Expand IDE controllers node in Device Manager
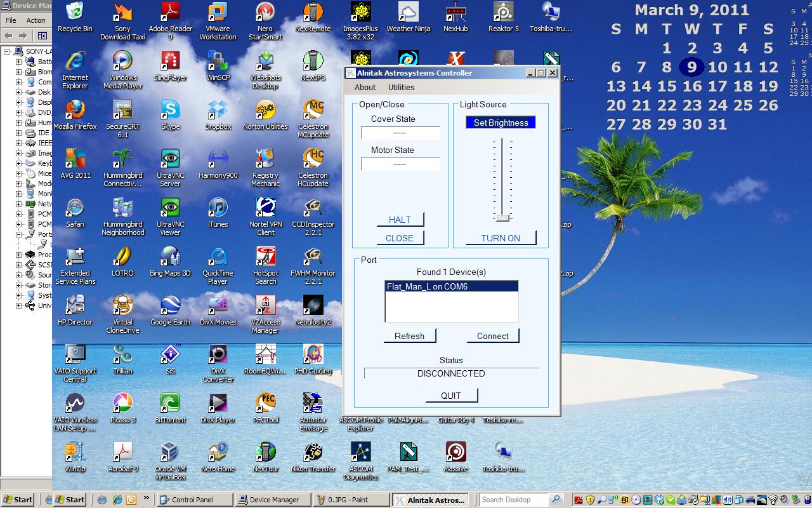Viewport: 812px width, 508px height. [x=19, y=133]
